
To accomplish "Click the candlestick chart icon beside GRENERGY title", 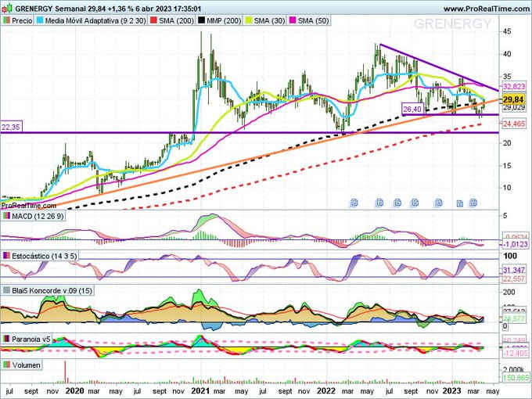I will (7, 8).
